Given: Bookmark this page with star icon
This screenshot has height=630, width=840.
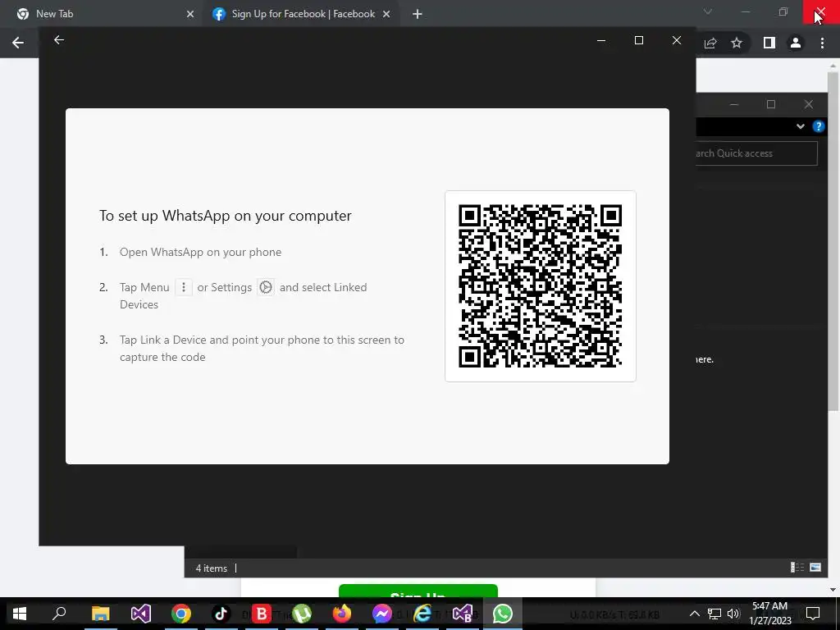Looking at the screenshot, I should pyautogui.click(x=737, y=43).
